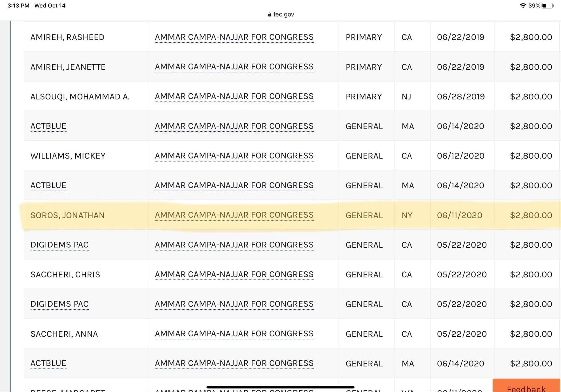
Task: Open committee link in Amireh, Rasheed row
Action: click(x=234, y=37)
